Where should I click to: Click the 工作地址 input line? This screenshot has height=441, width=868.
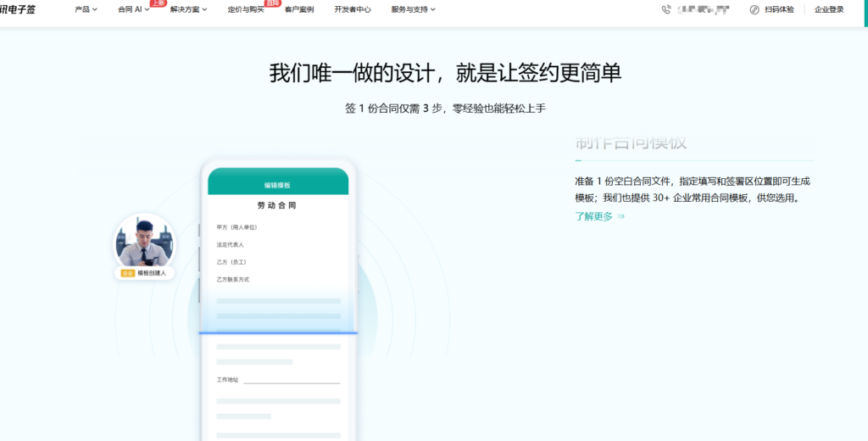(x=292, y=382)
